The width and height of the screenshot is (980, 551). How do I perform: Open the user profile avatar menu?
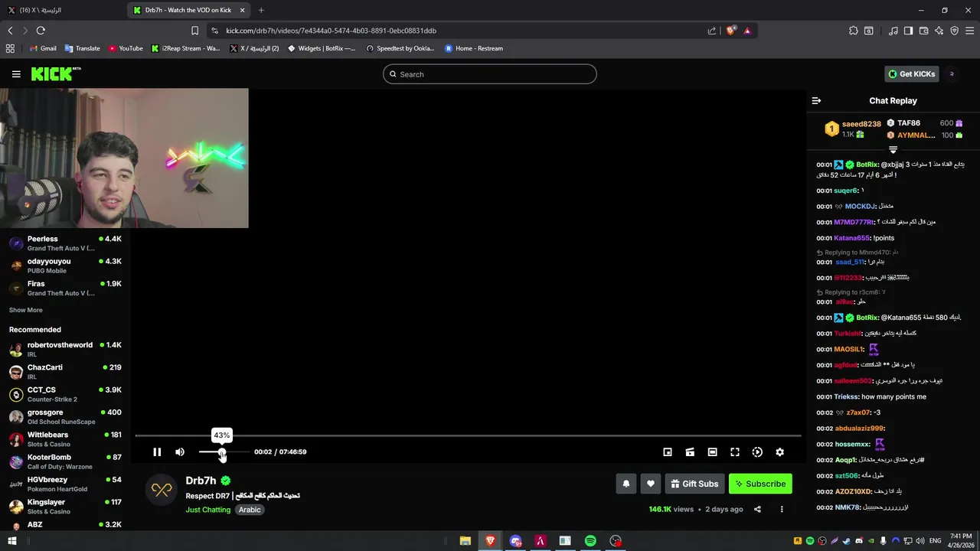(952, 74)
